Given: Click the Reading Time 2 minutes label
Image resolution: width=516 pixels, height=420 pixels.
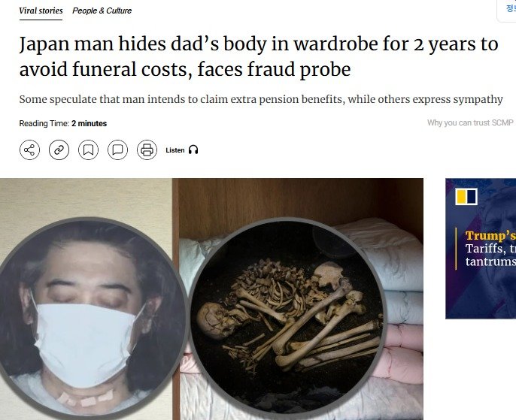Looking at the screenshot, I should (x=63, y=123).
